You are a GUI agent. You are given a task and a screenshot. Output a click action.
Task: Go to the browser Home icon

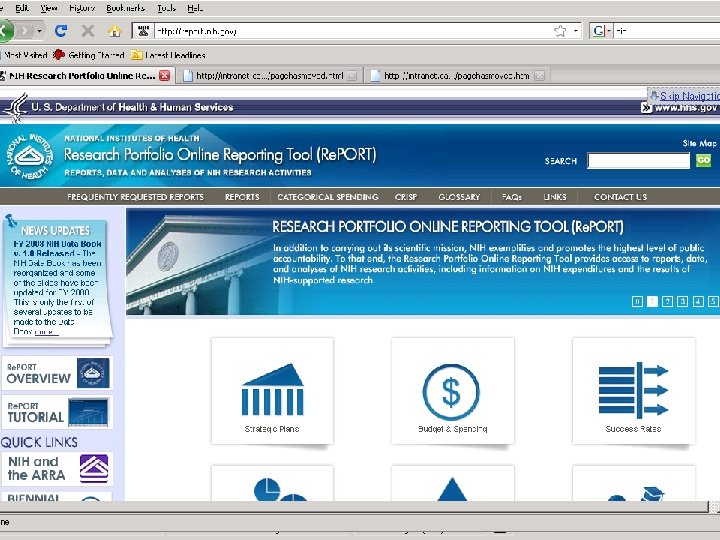(114, 31)
